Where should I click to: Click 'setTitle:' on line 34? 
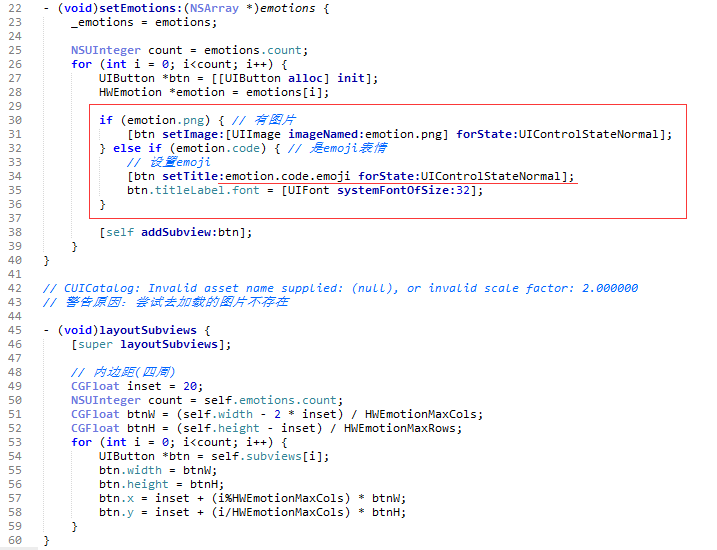[x=193, y=176]
